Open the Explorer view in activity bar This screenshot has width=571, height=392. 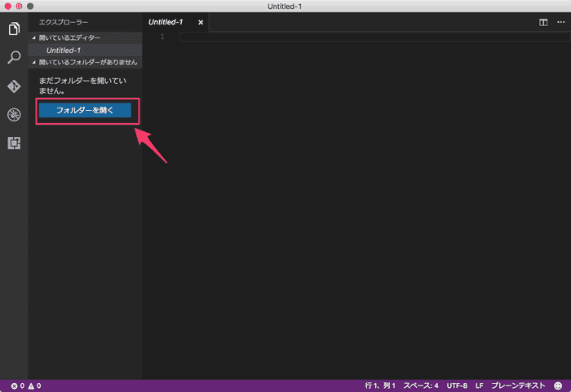tap(14, 30)
